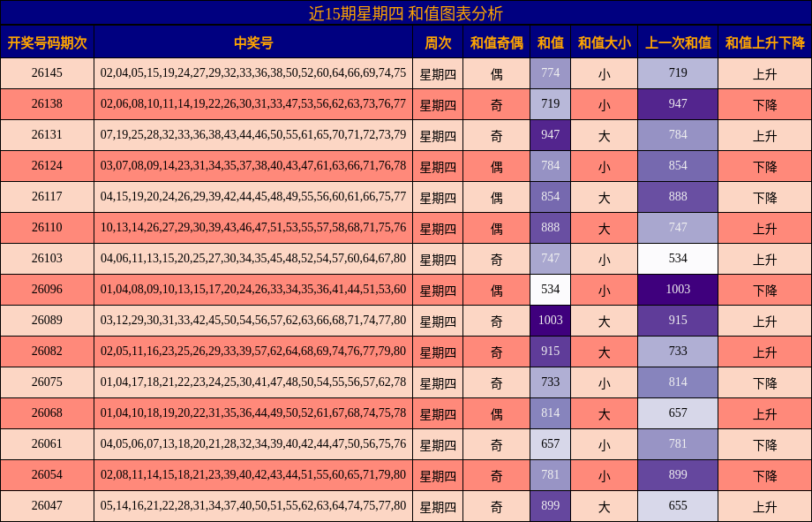The image size is (812, 522).
Task: Click 和值奇偶 cell 奇 in row 26089
Action: (496, 322)
